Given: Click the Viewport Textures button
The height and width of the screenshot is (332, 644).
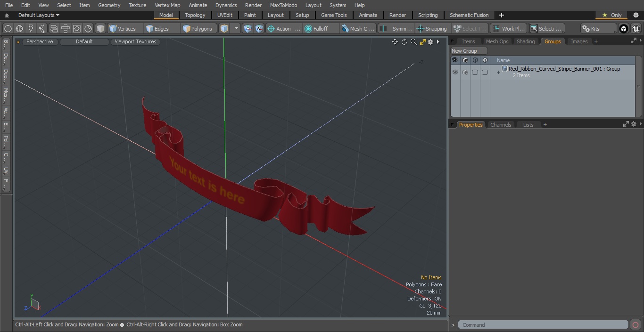Looking at the screenshot, I should [135, 41].
